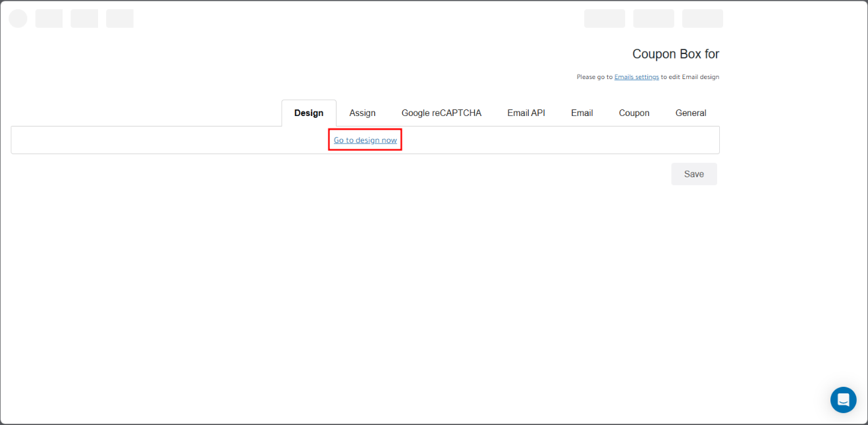This screenshot has height=425, width=868.
Task: Click the first placeholder in the right header group
Action: [x=604, y=18]
